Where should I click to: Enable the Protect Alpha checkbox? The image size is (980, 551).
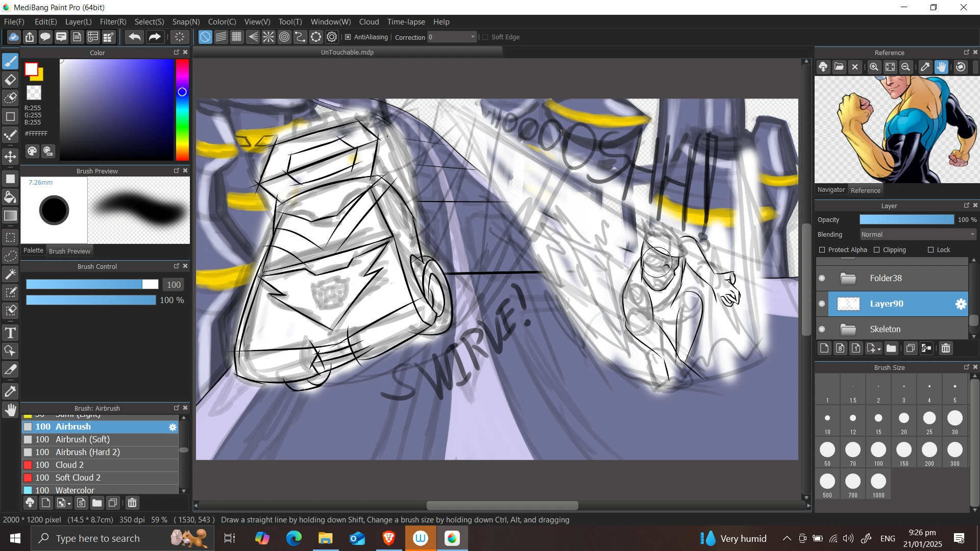click(822, 249)
